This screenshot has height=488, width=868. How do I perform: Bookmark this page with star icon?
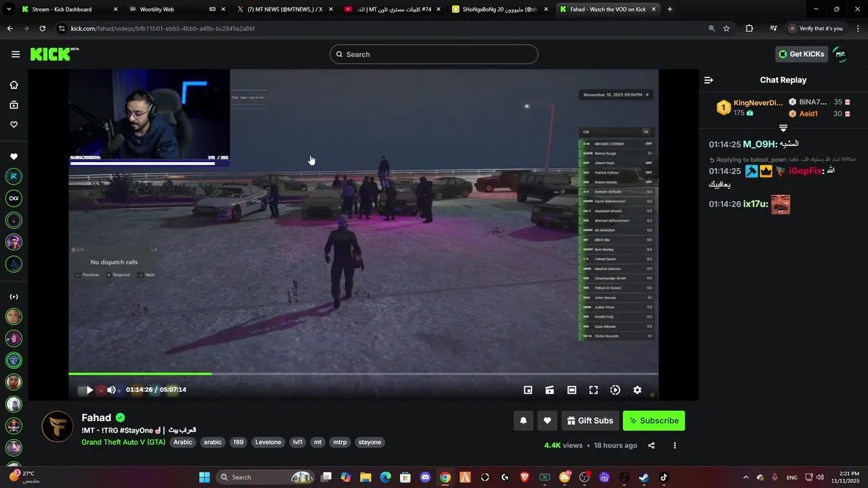727,28
